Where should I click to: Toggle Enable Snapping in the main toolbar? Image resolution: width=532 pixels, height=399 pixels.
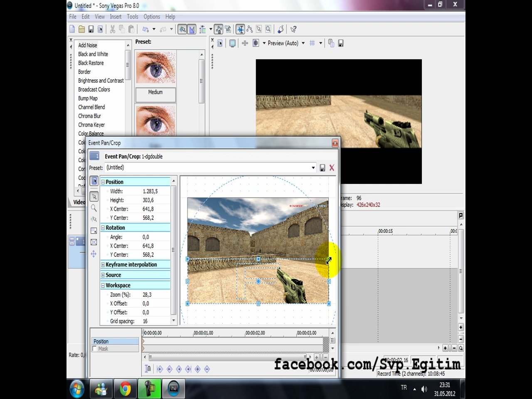point(182,29)
